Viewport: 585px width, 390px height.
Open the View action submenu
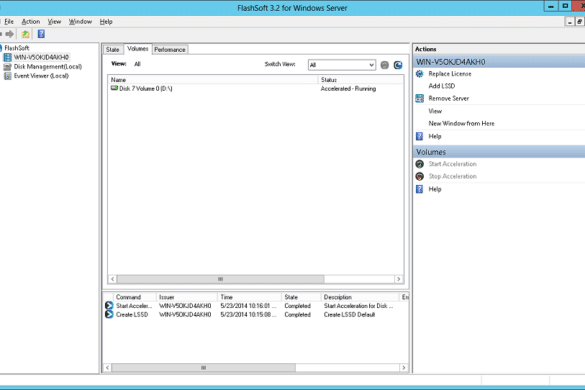pyautogui.click(x=435, y=111)
